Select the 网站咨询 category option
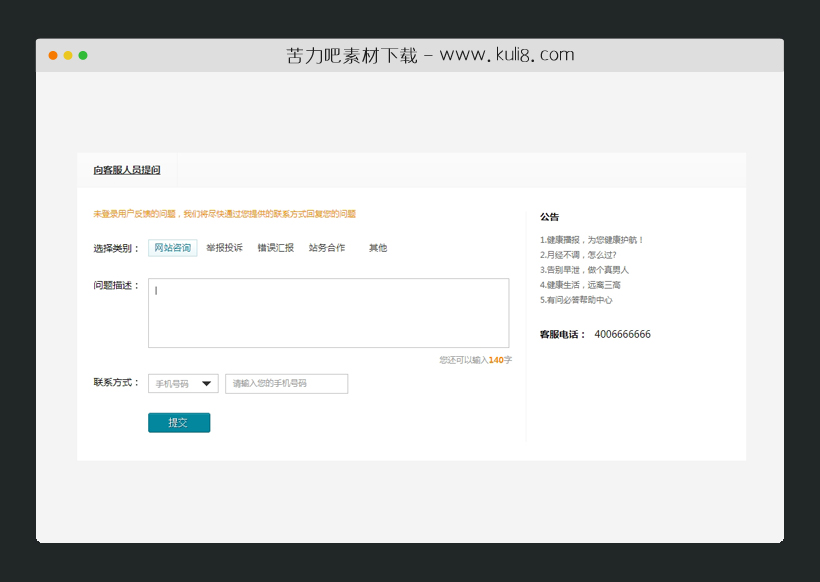This screenshot has height=582, width=820. [172, 248]
